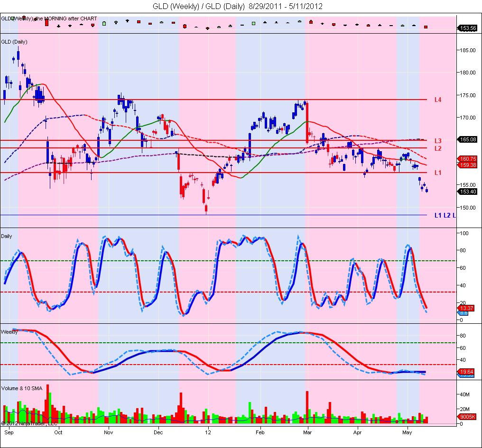Screen dimensions: 482x448
Task: Select the 153.40 last price marker
Action: point(468,192)
